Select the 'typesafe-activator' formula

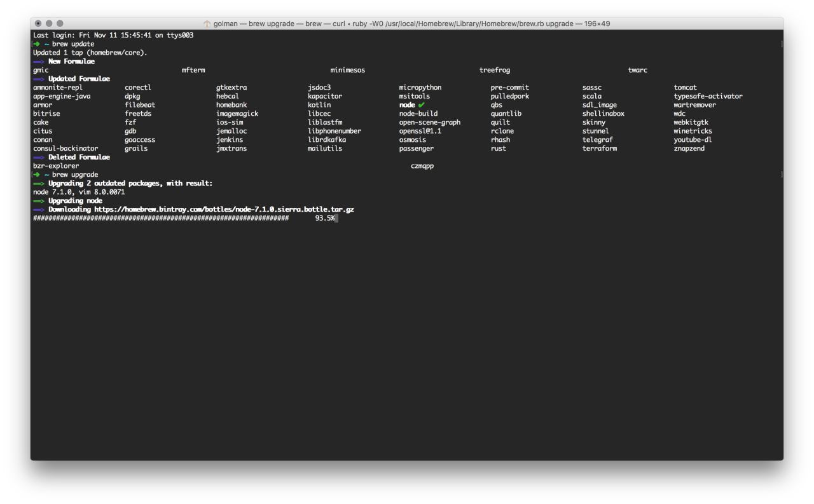tap(708, 97)
